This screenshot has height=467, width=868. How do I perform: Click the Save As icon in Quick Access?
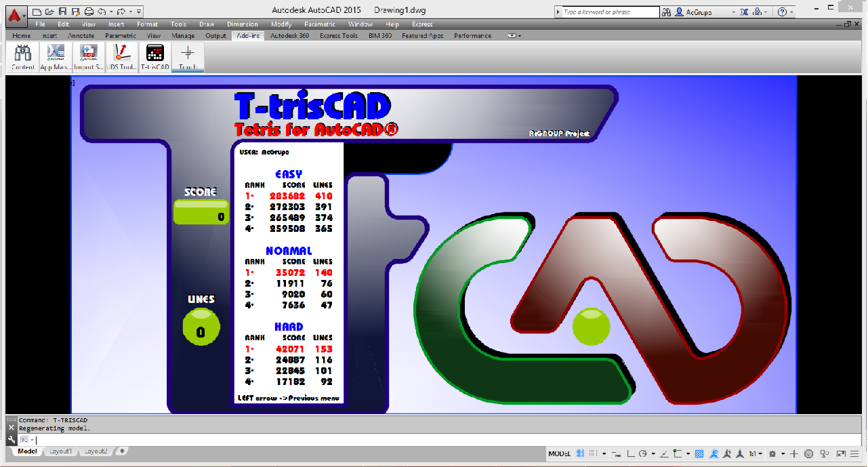point(75,12)
